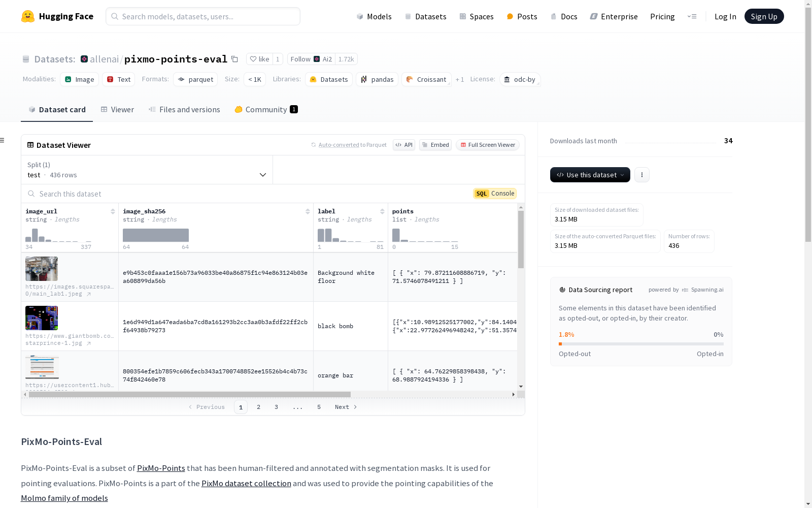Open the navigation more-options menu icon

(692, 16)
